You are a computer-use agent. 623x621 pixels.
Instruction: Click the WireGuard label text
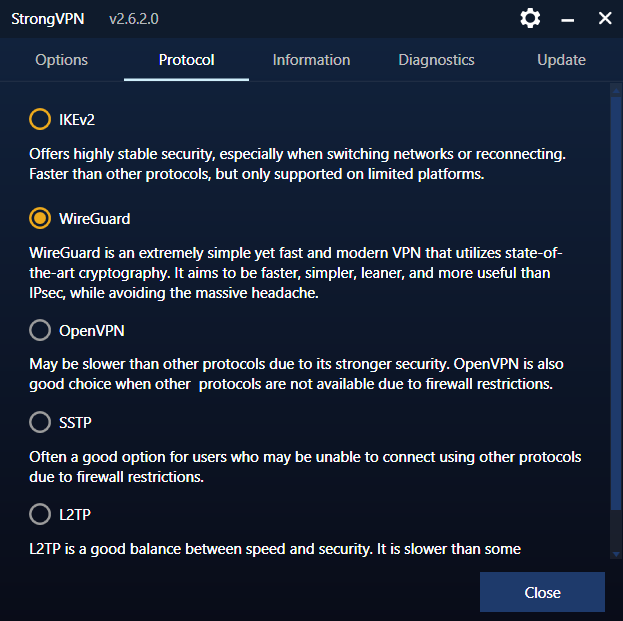(95, 219)
